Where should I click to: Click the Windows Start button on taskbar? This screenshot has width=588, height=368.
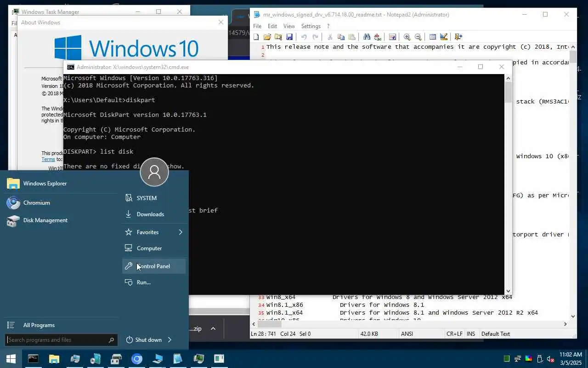(x=11, y=359)
